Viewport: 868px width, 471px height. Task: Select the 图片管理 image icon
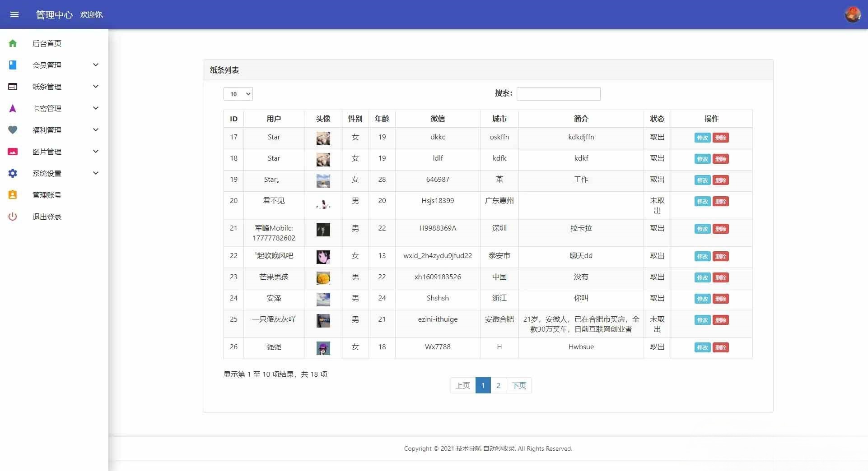coord(12,151)
